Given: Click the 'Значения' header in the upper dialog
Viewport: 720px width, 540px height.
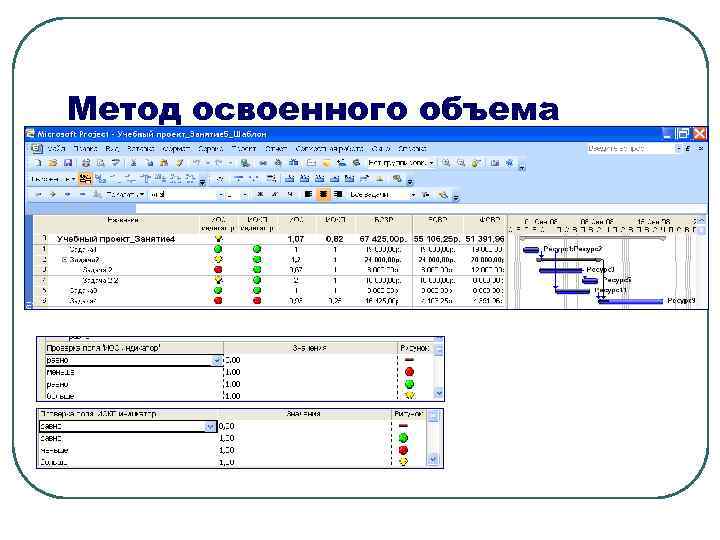Looking at the screenshot, I should [x=310, y=348].
